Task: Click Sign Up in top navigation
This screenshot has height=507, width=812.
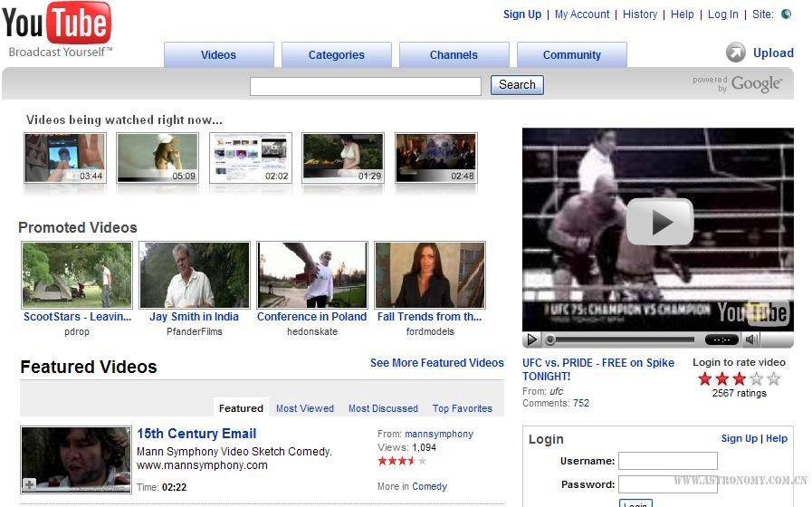Action: point(522,14)
